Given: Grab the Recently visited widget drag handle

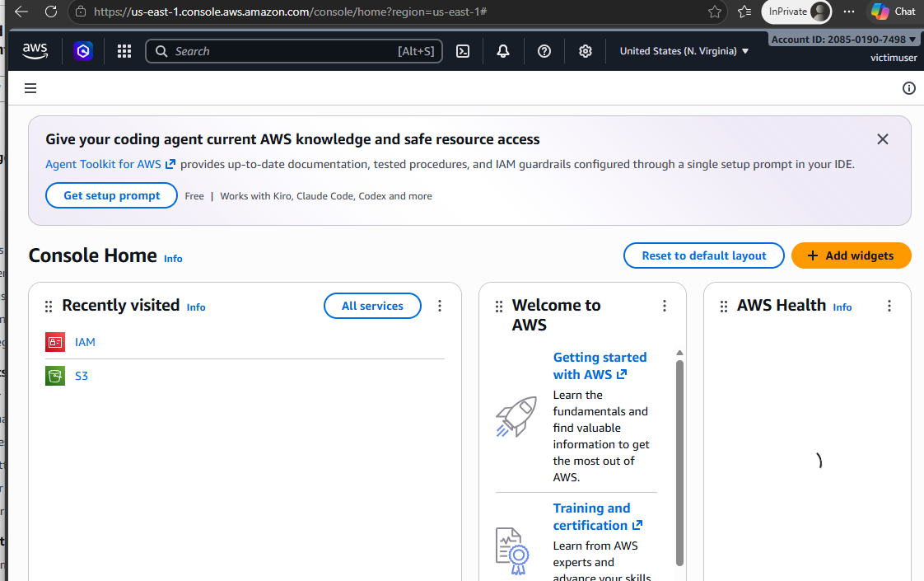Looking at the screenshot, I should pyautogui.click(x=49, y=306).
